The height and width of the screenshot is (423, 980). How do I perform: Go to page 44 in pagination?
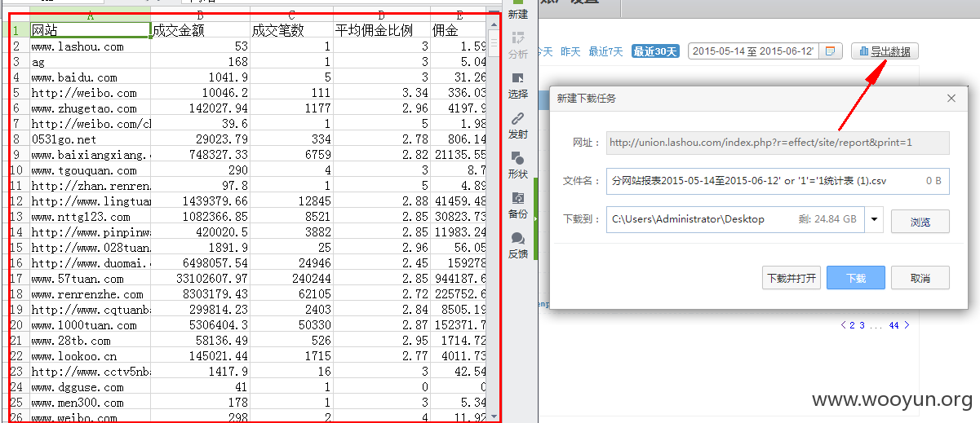894,325
